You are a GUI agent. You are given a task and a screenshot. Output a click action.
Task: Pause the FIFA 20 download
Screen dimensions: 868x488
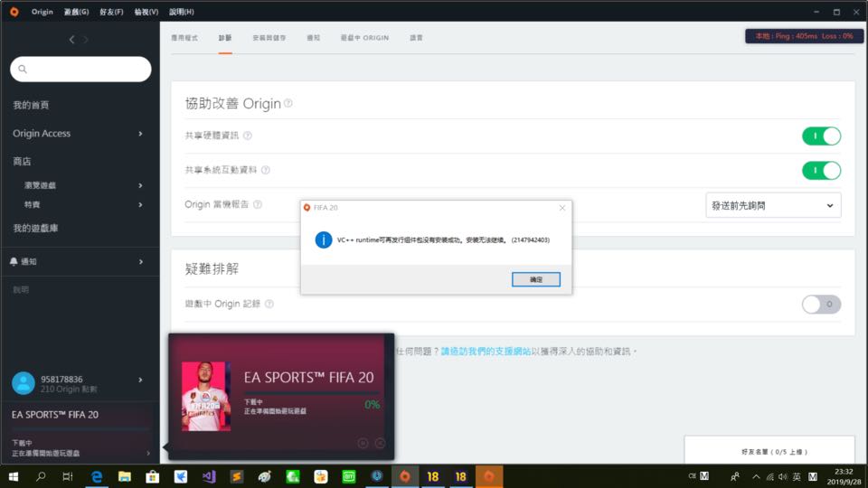coord(363,443)
